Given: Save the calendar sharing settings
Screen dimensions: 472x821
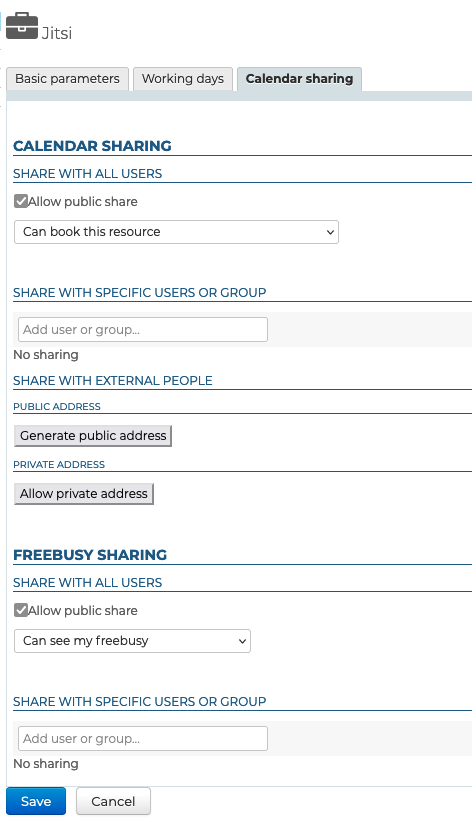Looking at the screenshot, I should 36,801.
